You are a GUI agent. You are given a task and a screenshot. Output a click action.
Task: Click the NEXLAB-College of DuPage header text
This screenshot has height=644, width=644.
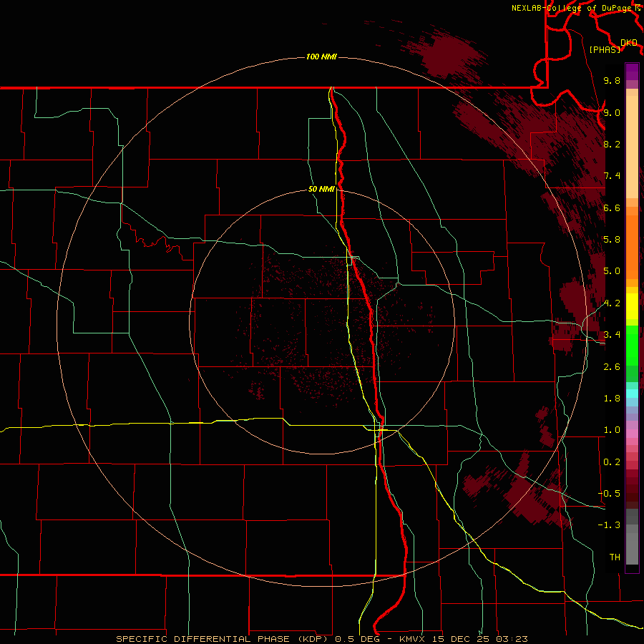click(571, 8)
